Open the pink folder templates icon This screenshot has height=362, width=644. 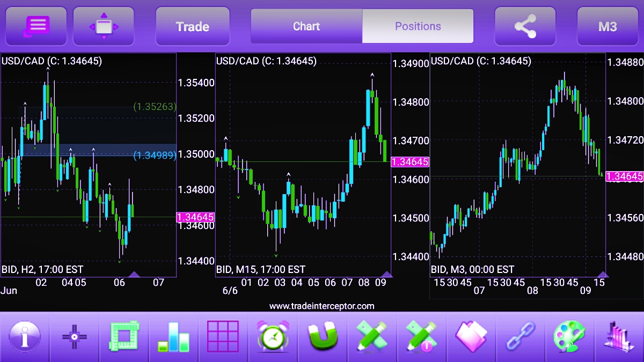(471, 337)
